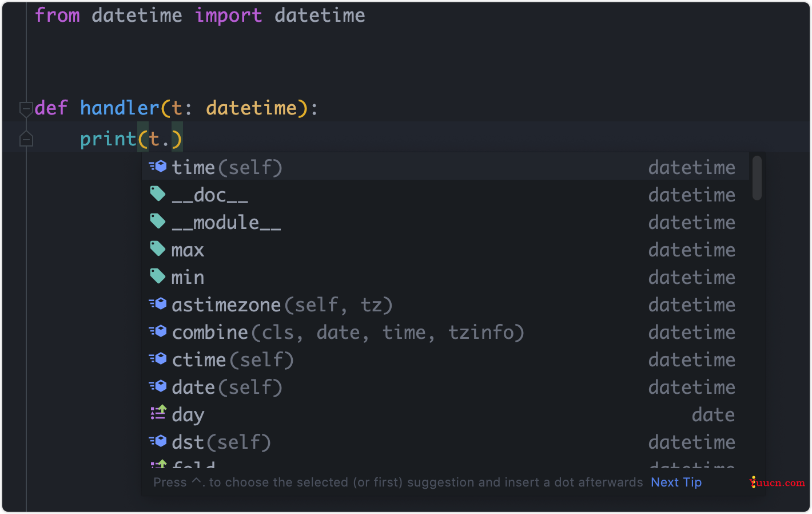Open the Next Tip link

point(676,483)
